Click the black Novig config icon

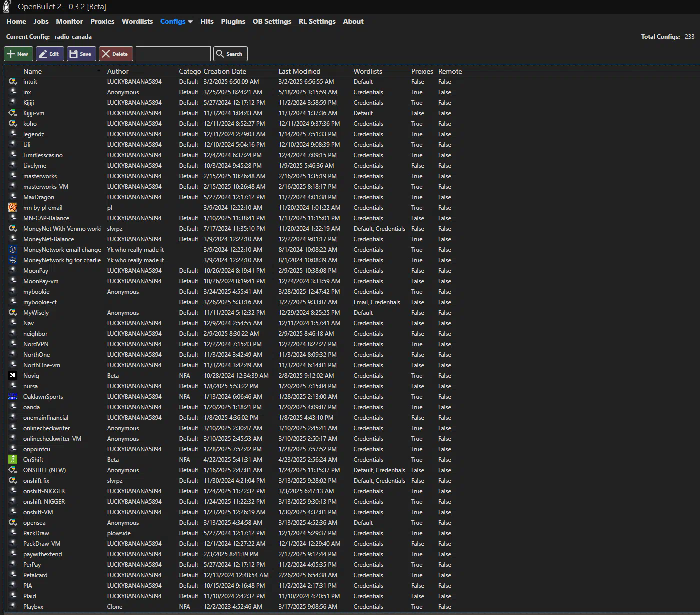click(x=13, y=376)
